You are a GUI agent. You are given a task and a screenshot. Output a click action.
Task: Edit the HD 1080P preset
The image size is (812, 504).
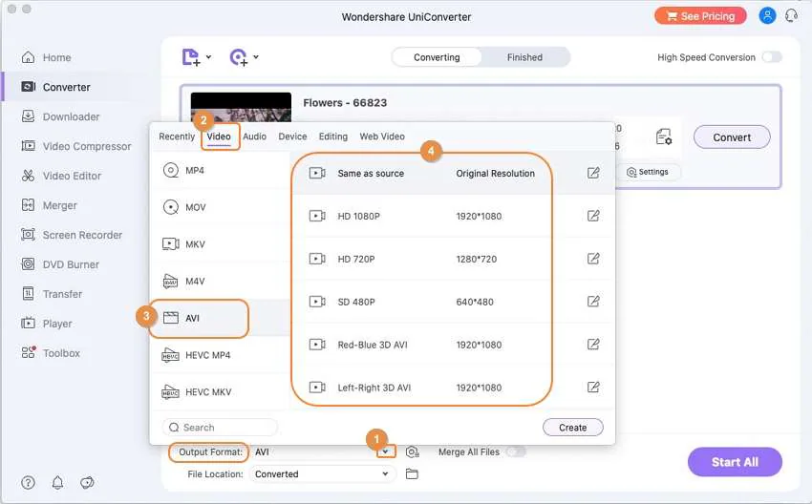coord(593,216)
